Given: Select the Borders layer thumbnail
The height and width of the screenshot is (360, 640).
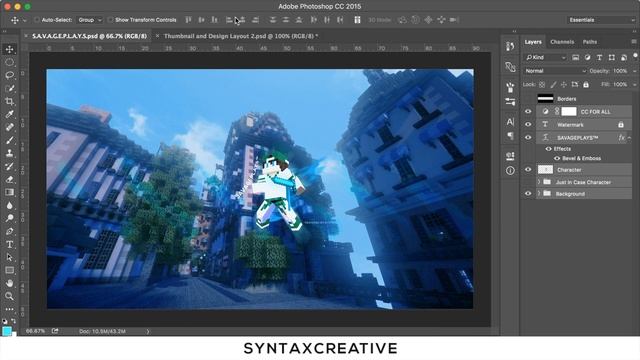Looking at the screenshot, I should point(545,98).
